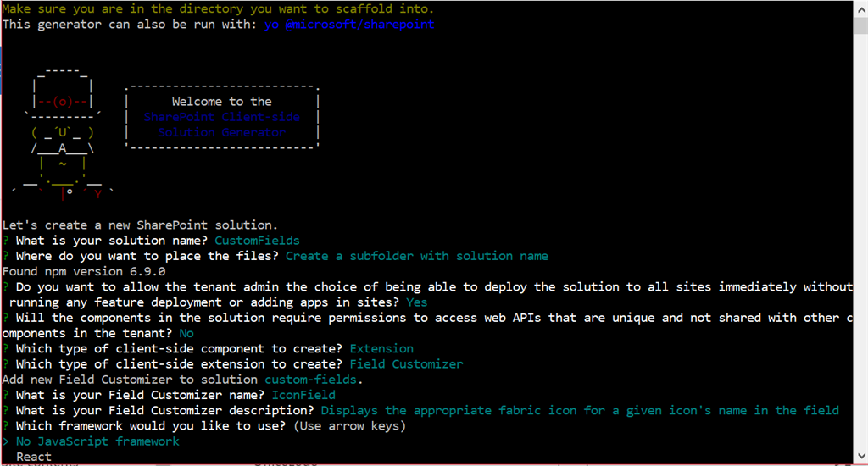The image size is (868, 466).
Task: Click the Extension component type answer
Action: pyautogui.click(x=381, y=349)
